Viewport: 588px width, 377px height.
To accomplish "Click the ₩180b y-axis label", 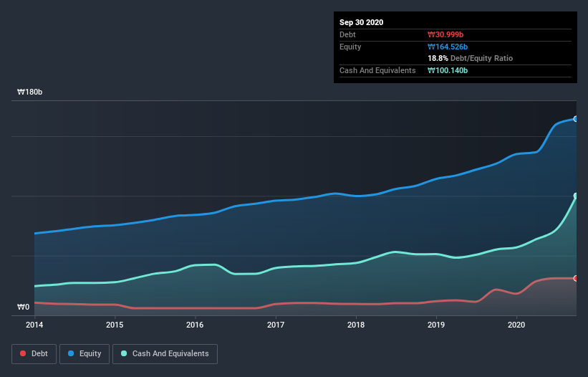I will 29,92.
